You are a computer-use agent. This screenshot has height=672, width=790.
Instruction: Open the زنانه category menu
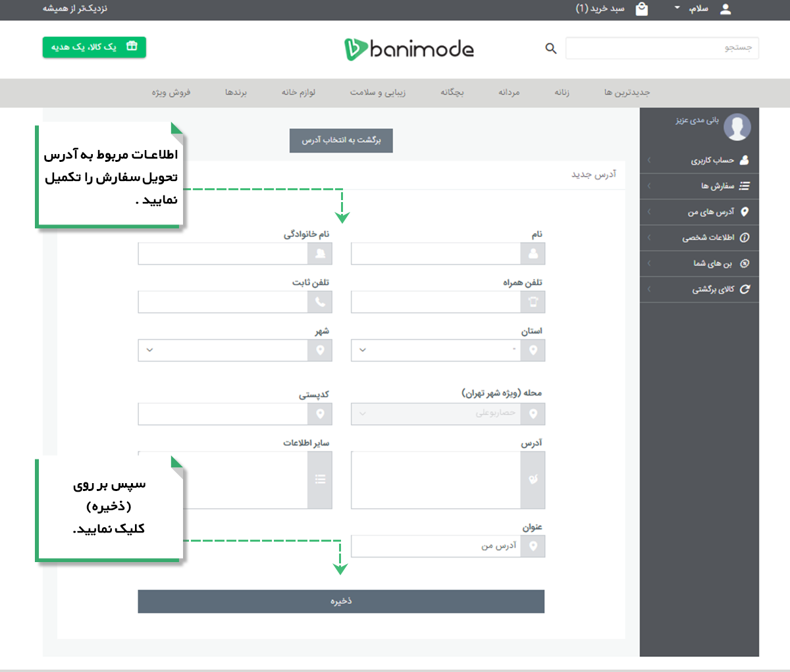coord(562,92)
